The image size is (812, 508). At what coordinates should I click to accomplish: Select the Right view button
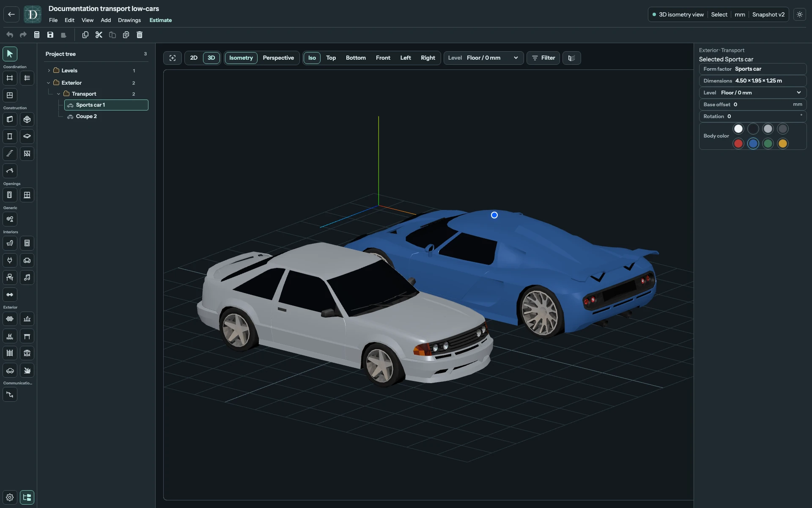428,58
